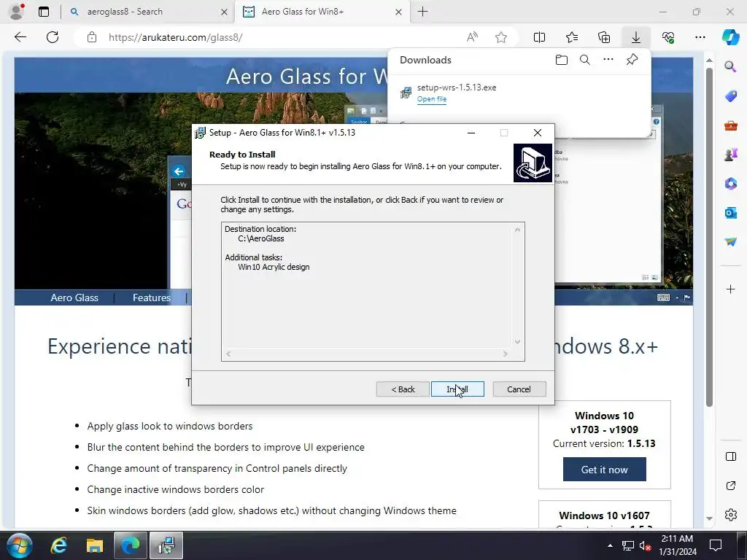Click the Windows Start button
The width and height of the screenshot is (747, 560).
pyautogui.click(x=20, y=545)
